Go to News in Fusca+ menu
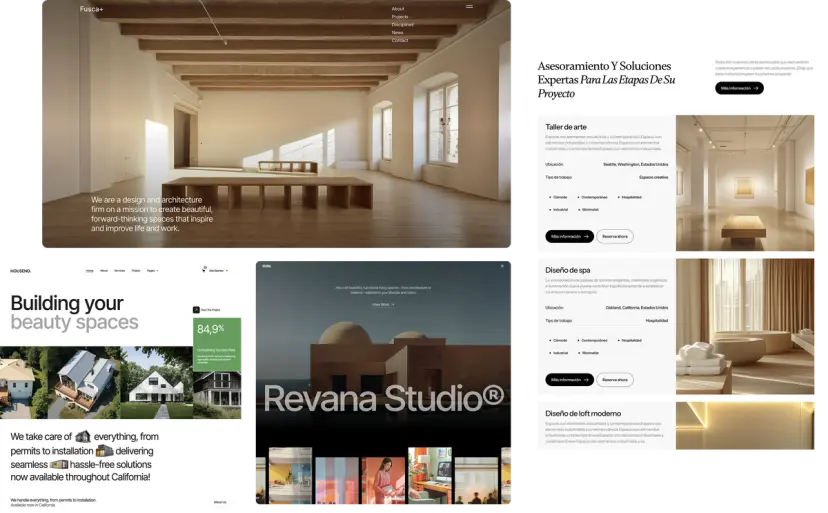 tap(397, 33)
